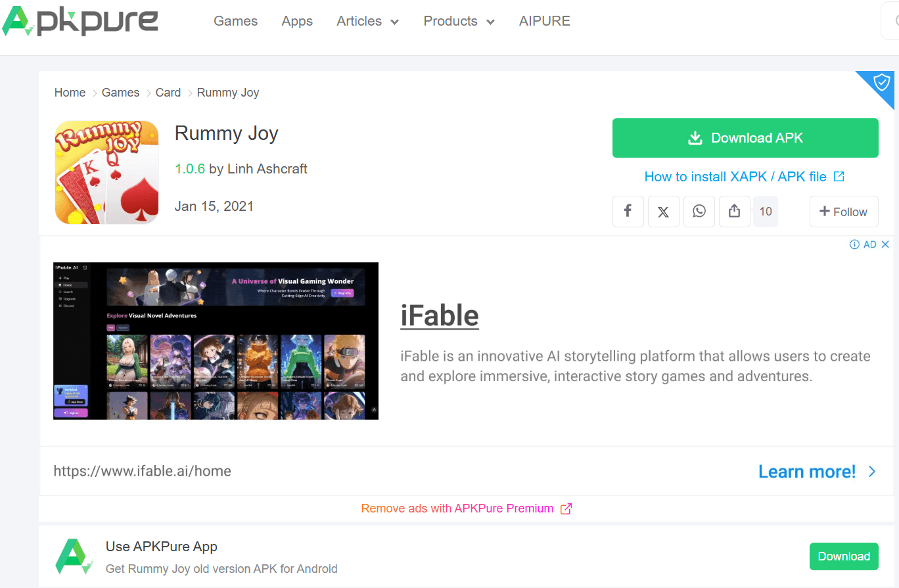Share Rummy Joy via WhatsApp
This screenshot has height=588, width=899.
point(699,212)
